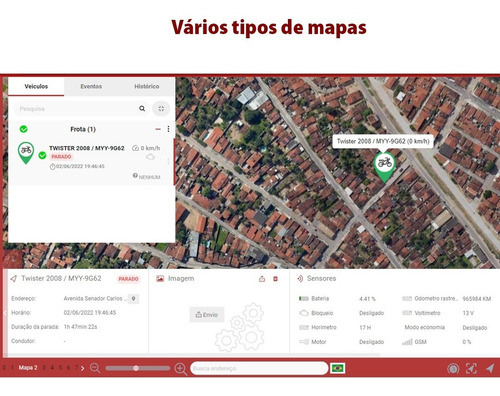
Task: Click the circular target icon in bottom bar
Action: [x=453, y=369]
